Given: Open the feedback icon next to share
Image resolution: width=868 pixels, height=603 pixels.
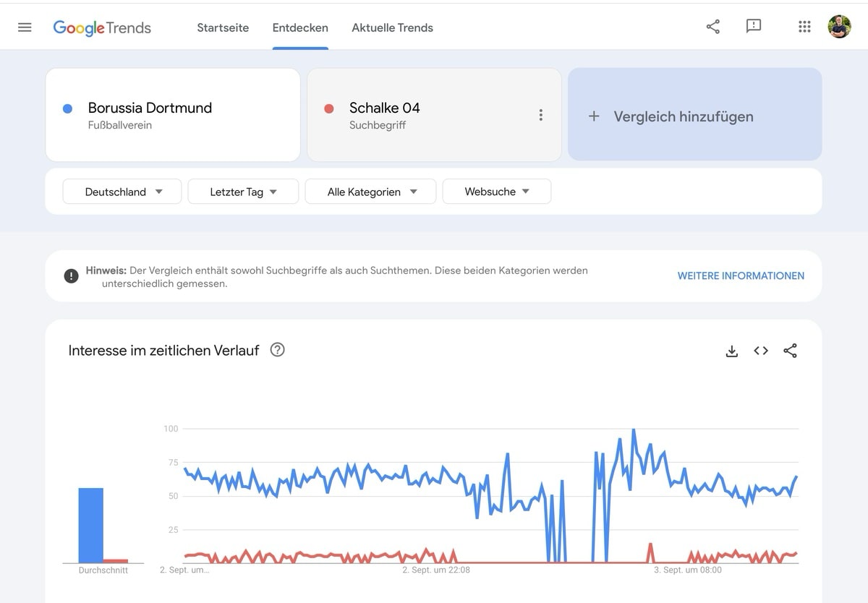Looking at the screenshot, I should click(754, 26).
